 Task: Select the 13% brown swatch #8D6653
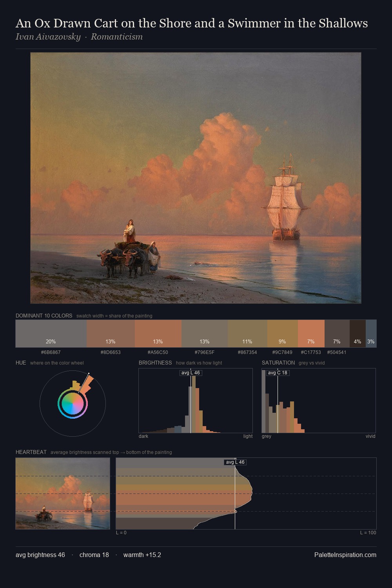tap(111, 334)
